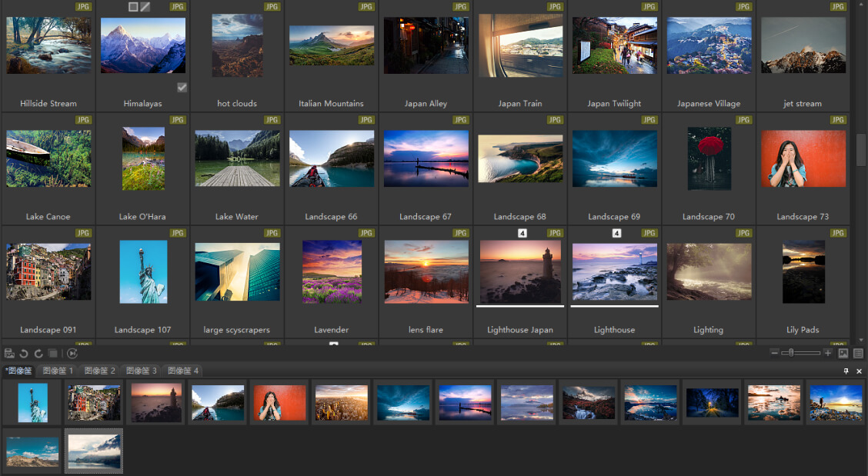Viewport: 868px width, 476px height.
Task: Click the plus zoom-in button for thumbnails
Action: [x=827, y=352]
